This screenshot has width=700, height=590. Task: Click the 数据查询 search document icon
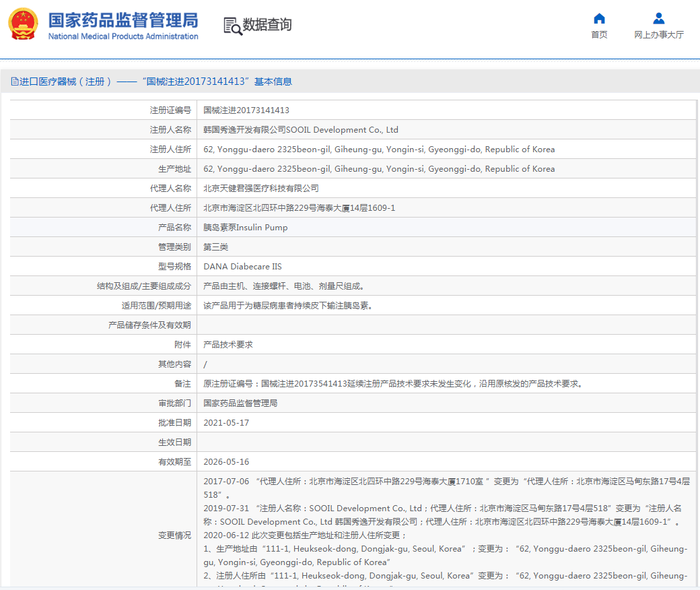click(x=233, y=26)
